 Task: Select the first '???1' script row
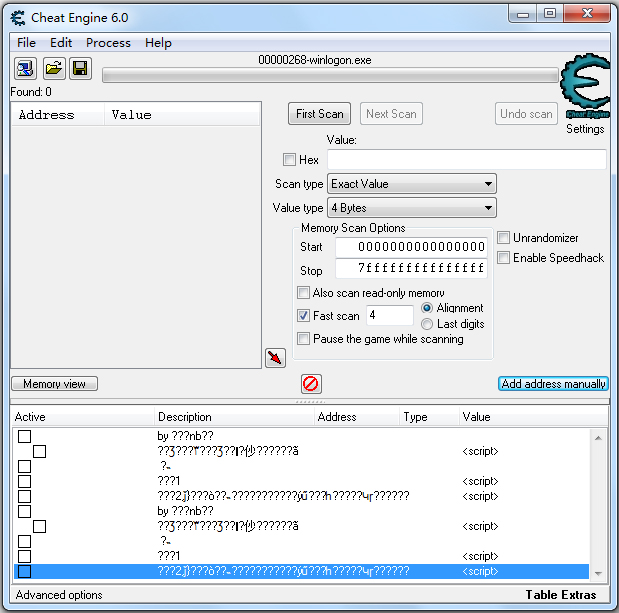301,481
